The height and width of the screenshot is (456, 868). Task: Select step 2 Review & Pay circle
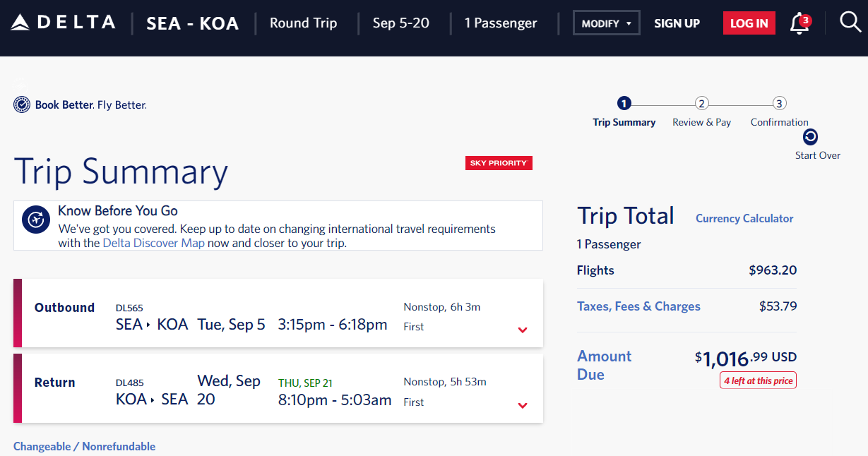pyautogui.click(x=701, y=104)
